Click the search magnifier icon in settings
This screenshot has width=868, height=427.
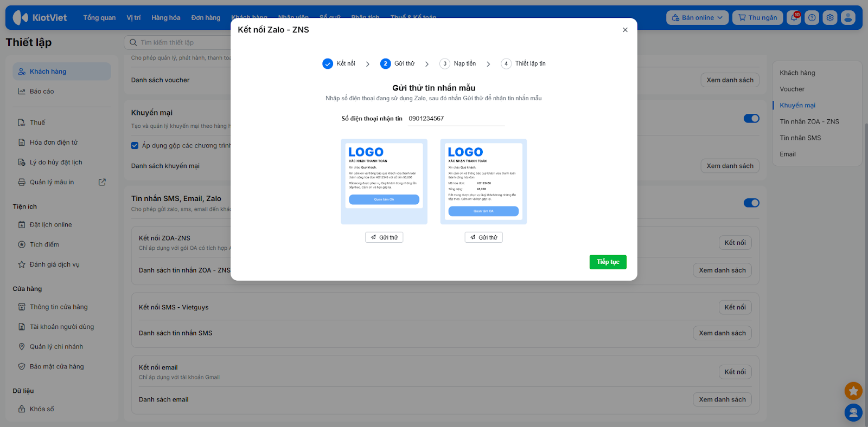point(133,42)
